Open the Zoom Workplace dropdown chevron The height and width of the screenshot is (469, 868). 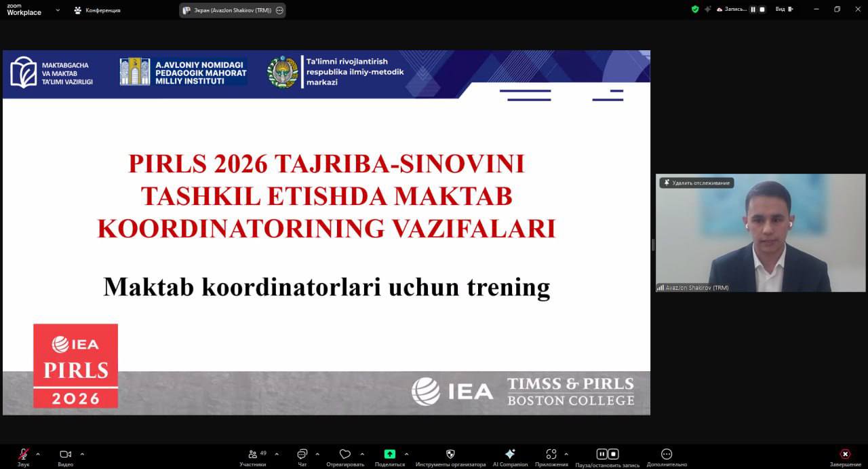coord(58,10)
